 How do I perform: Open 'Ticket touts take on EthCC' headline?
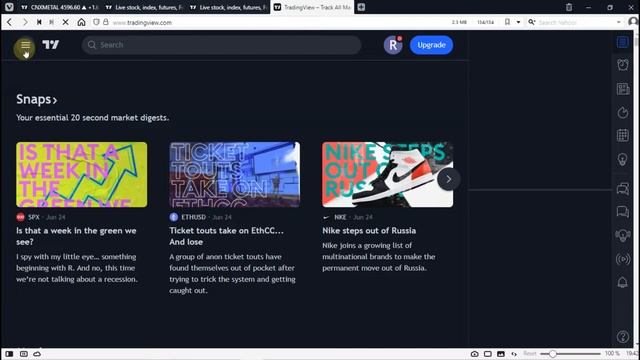226,236
